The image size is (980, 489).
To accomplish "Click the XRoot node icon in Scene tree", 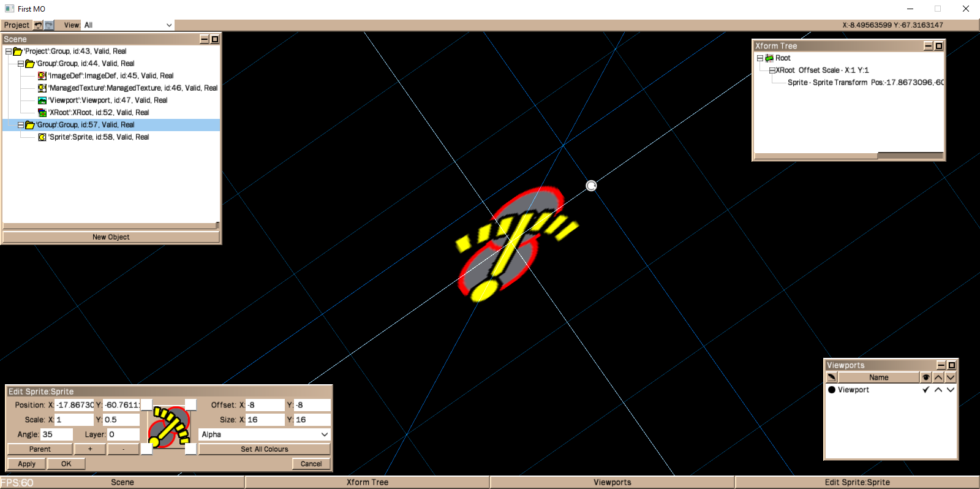I will pos(42,113).
